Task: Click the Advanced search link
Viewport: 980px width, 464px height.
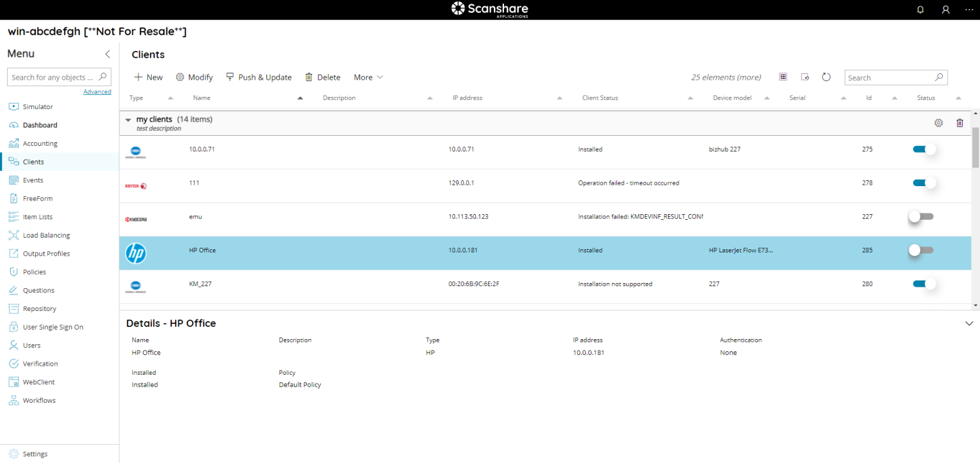Action: coord(97,91)
